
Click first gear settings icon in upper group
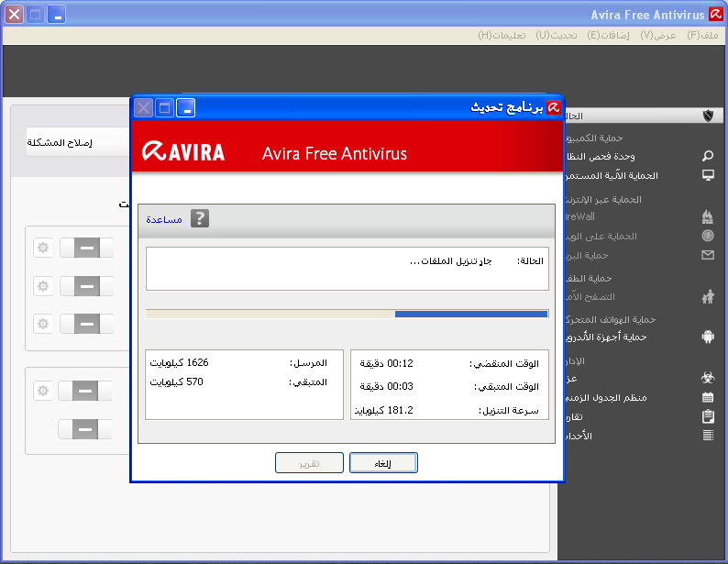tap(43, 248)
